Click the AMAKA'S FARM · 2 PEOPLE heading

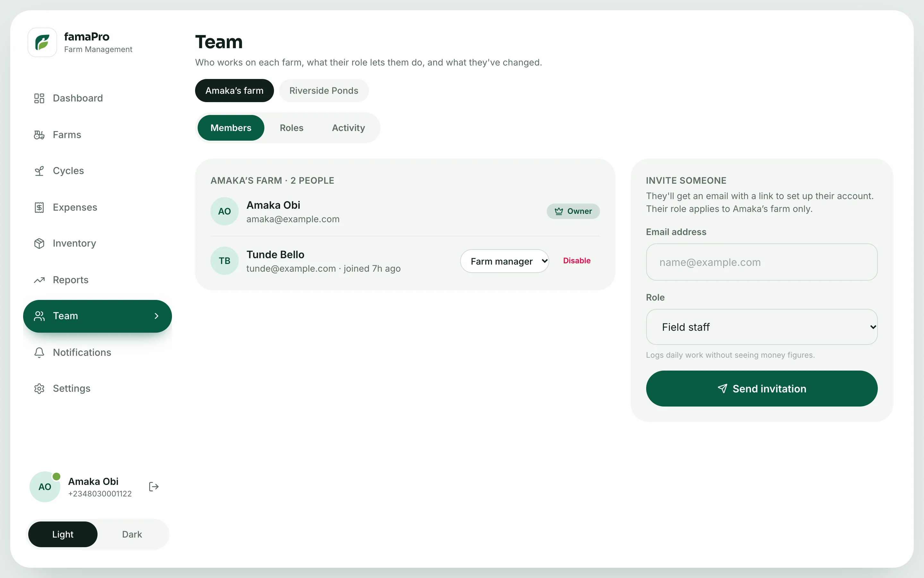[x=272, y=180]
